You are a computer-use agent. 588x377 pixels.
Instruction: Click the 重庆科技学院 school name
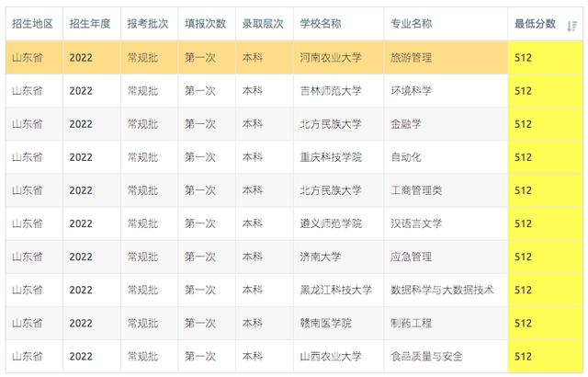[x=331, y=157]
